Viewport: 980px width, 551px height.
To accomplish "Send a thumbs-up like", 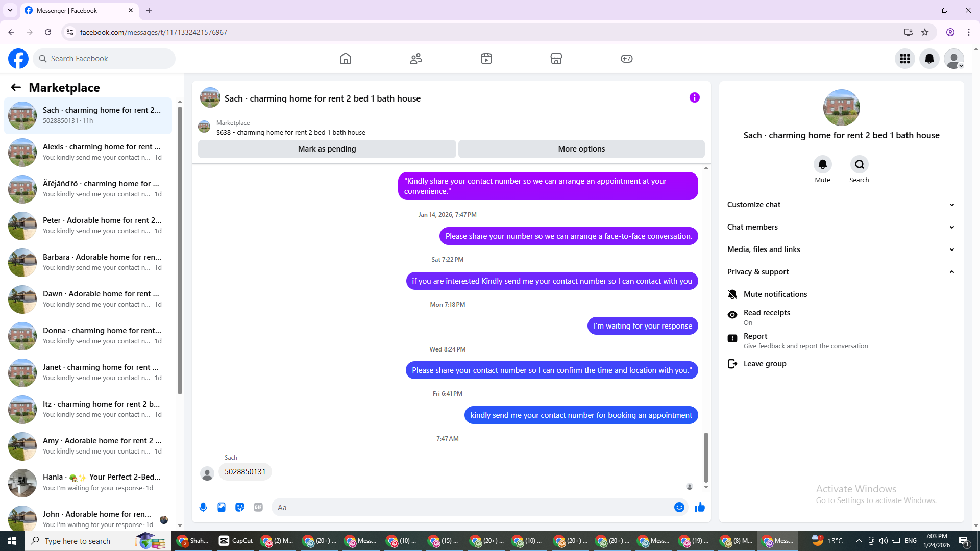I will pyautogui.click(x=699, y=507).
